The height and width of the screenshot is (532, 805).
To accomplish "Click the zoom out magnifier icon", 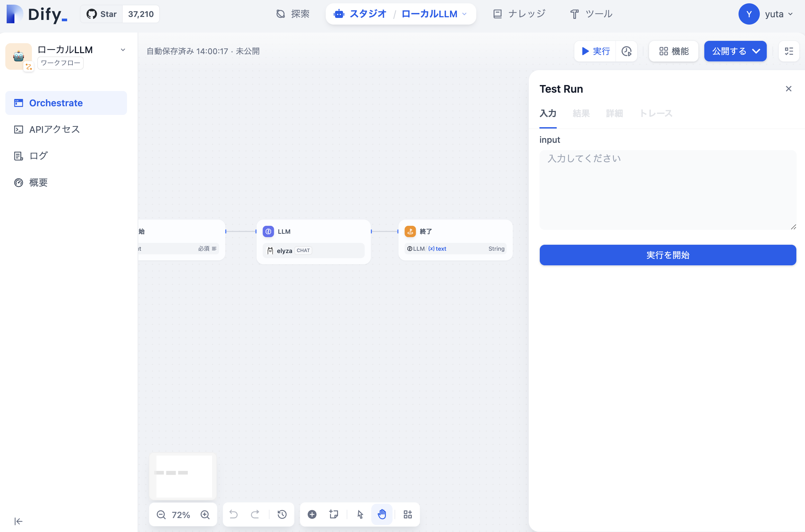I will pyautogui.click(x=161, y=515).
